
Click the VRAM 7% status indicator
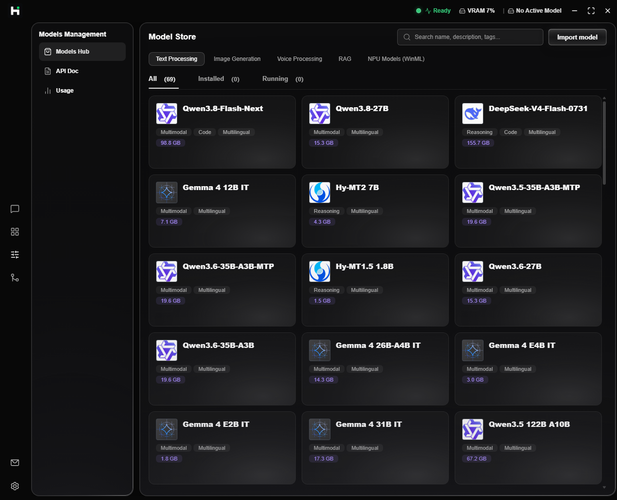coord(477,11)
